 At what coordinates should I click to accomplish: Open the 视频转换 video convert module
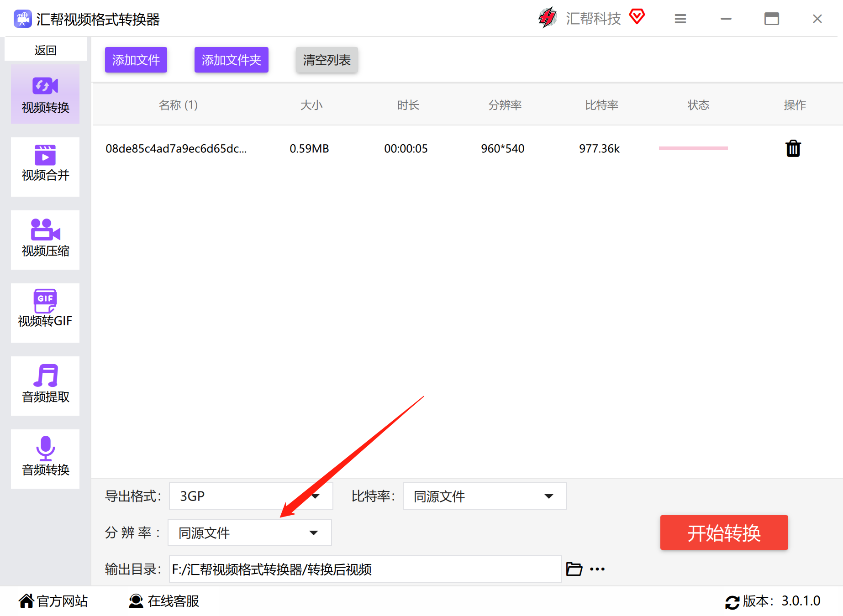(x=45, y=94)
